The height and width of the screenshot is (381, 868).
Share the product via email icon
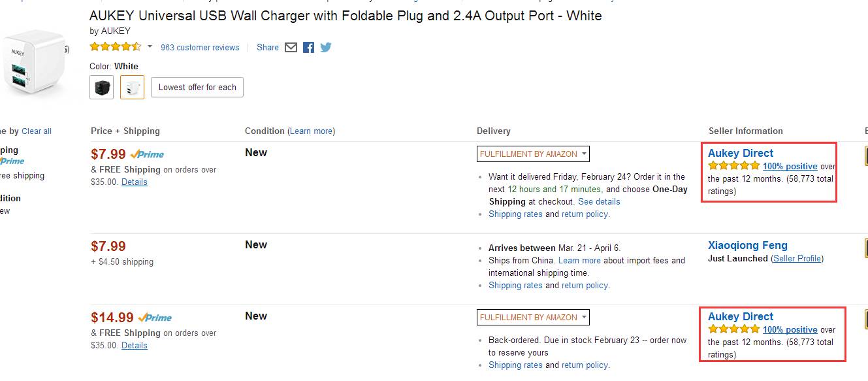point(291,47)
